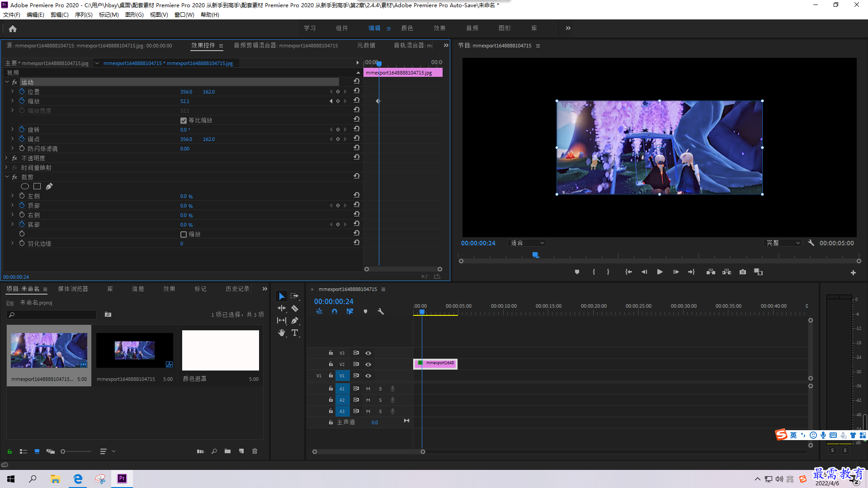Screen dimensions: 868x488
Task: Toggle animation stopwatch for Scale
Action: tap(22, 101)
